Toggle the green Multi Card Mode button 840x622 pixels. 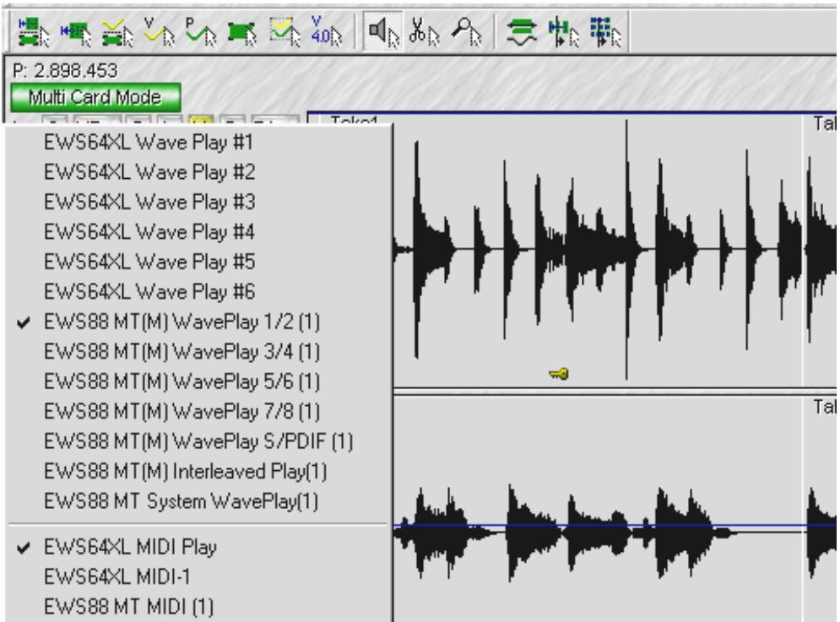click(x=95, y=98)
